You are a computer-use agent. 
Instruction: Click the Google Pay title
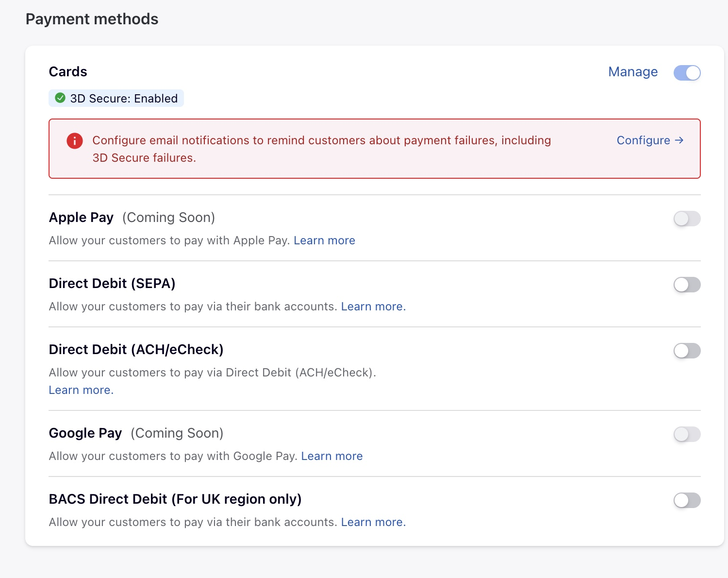coord(85,433)
